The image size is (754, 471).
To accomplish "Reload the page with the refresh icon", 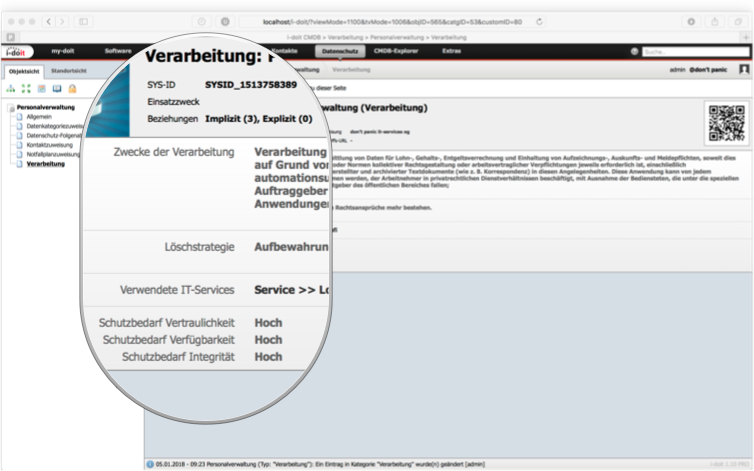I will 539,22.
